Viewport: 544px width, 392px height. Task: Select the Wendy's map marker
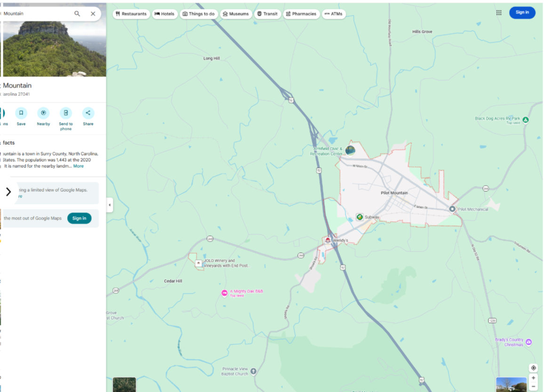coord(328,240)
